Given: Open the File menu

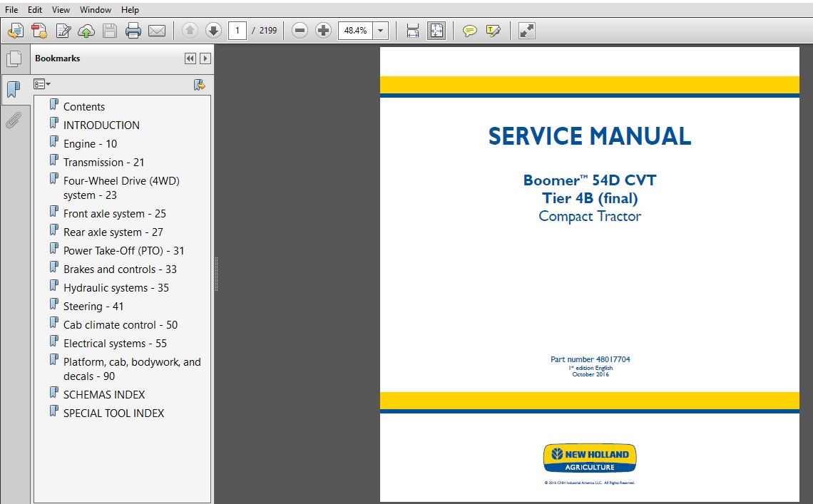Looking at the screenshot, I should (11, 10).
